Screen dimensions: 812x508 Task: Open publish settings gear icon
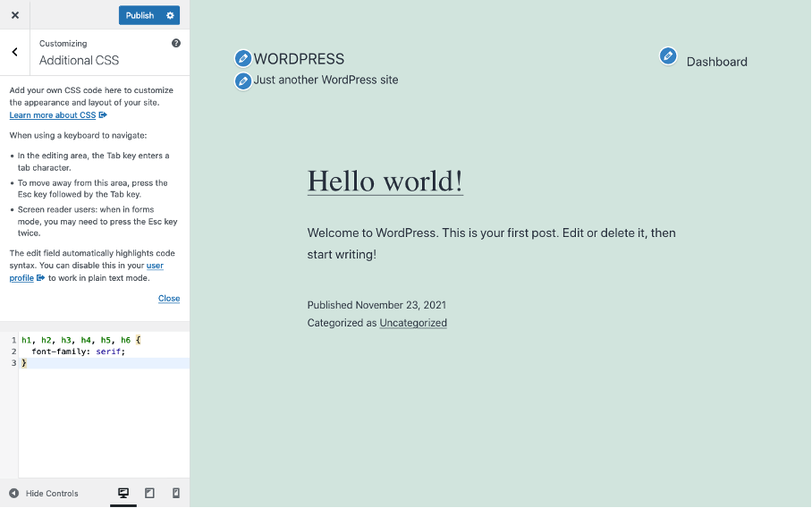[x=170, y=15]
